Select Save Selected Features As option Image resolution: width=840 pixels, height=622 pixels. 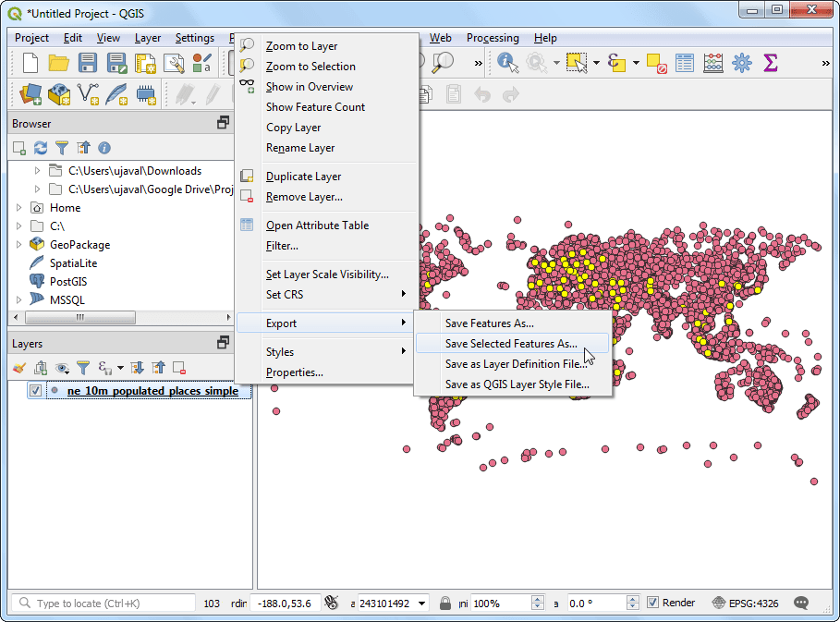pos(511,343)
